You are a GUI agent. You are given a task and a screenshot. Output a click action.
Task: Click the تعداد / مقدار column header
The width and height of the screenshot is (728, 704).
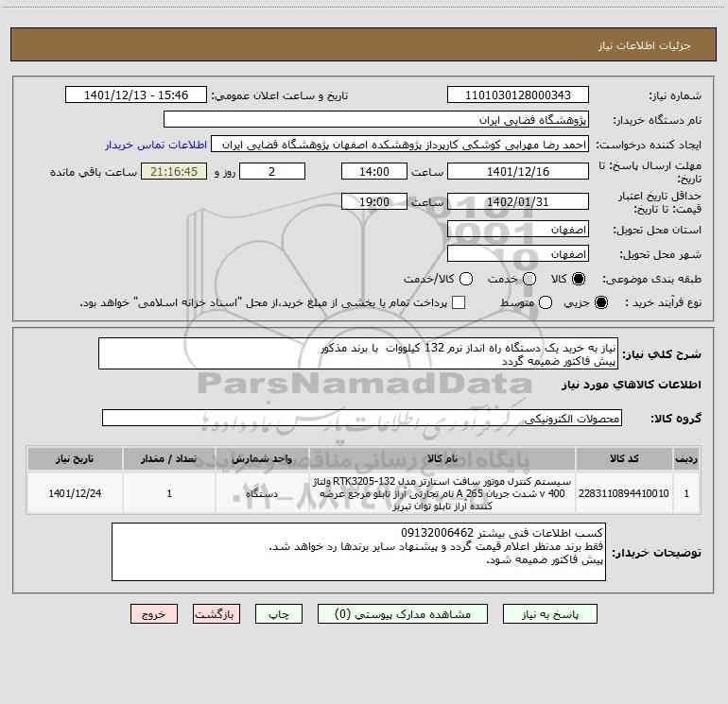click(x=169, y=458)
